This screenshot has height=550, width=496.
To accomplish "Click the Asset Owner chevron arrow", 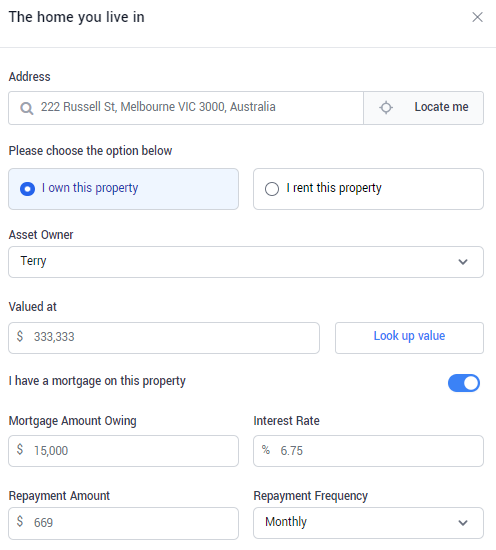I will pos(463,262).
